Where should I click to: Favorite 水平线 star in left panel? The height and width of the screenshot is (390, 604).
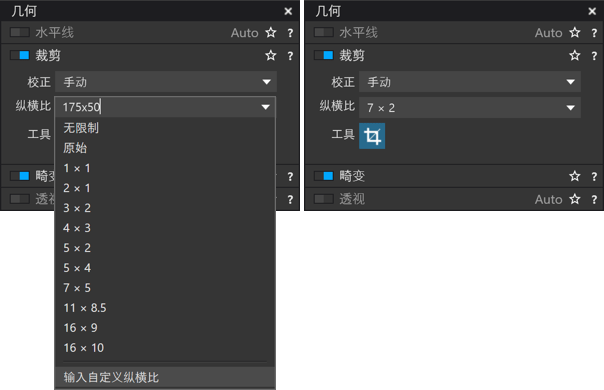tap(271, 33)
